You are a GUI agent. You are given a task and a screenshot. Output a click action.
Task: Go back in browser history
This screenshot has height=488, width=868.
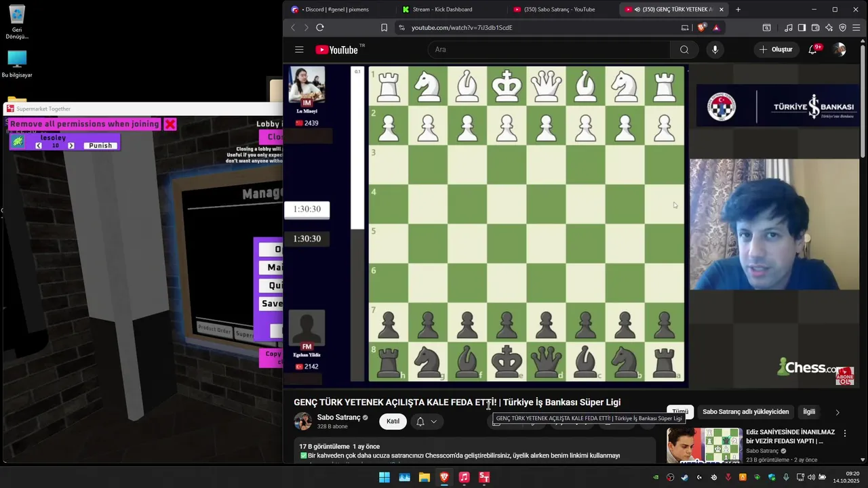(x=293, y=28)
